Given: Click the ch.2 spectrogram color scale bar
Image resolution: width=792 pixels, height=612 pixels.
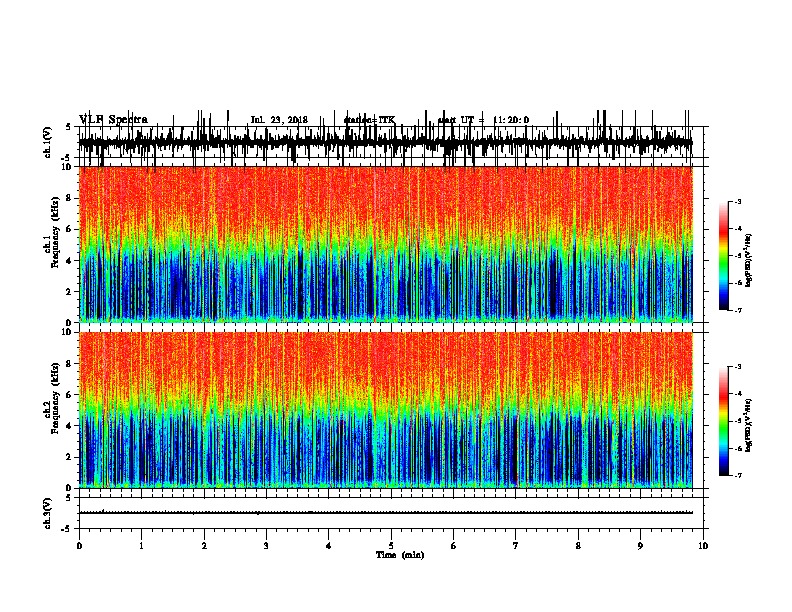Looking at the screenshot, I should tap(723, 421).
